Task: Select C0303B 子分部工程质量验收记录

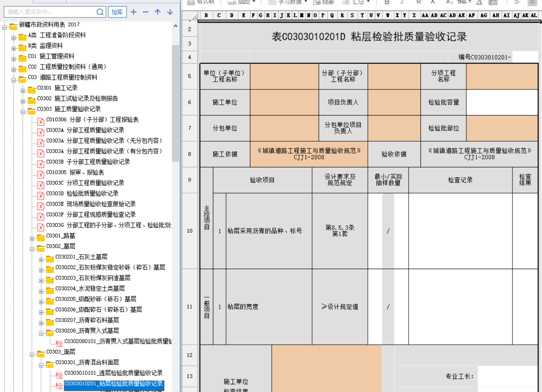Action: click(88, 162)
